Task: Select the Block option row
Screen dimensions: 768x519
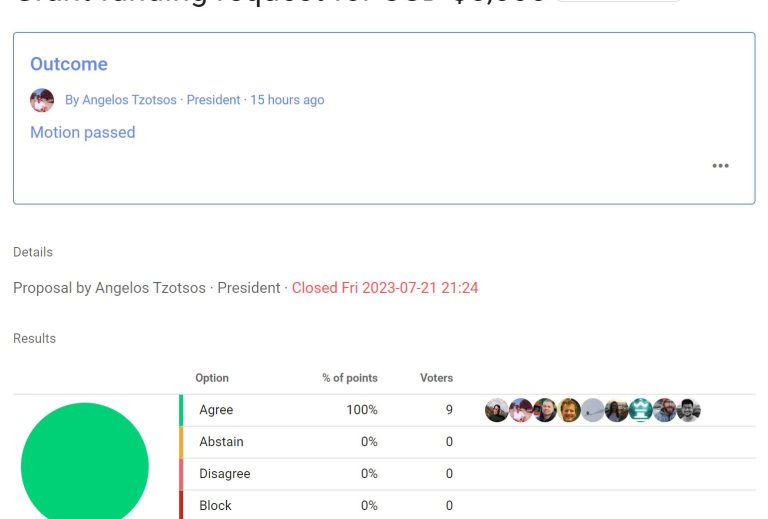Action: pos(467,505)
